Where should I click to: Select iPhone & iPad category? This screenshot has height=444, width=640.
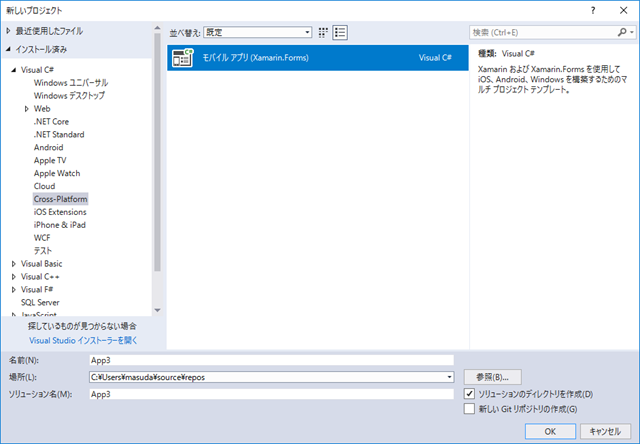coord(59,225)
